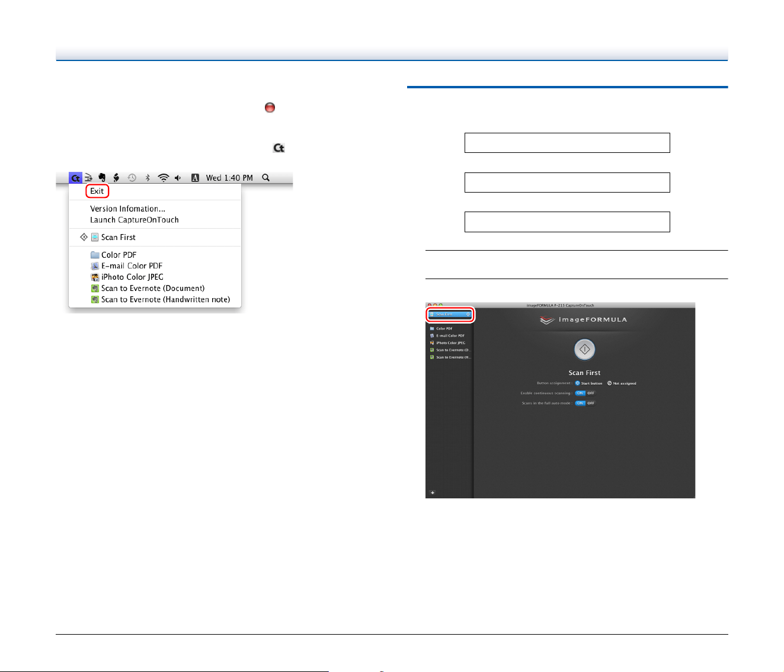
Task: Select Scan to Evernote (D... sidebar job
Action: point(453,350)
